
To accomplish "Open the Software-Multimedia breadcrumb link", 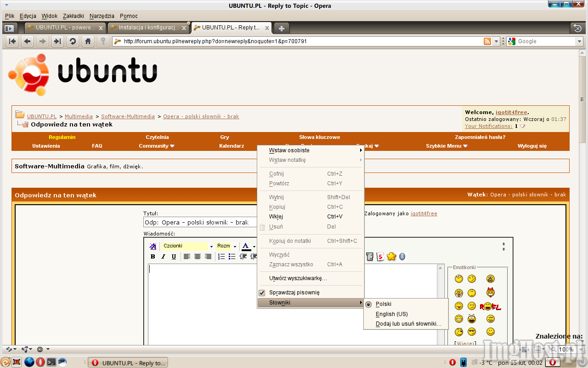I will [128, 116].
